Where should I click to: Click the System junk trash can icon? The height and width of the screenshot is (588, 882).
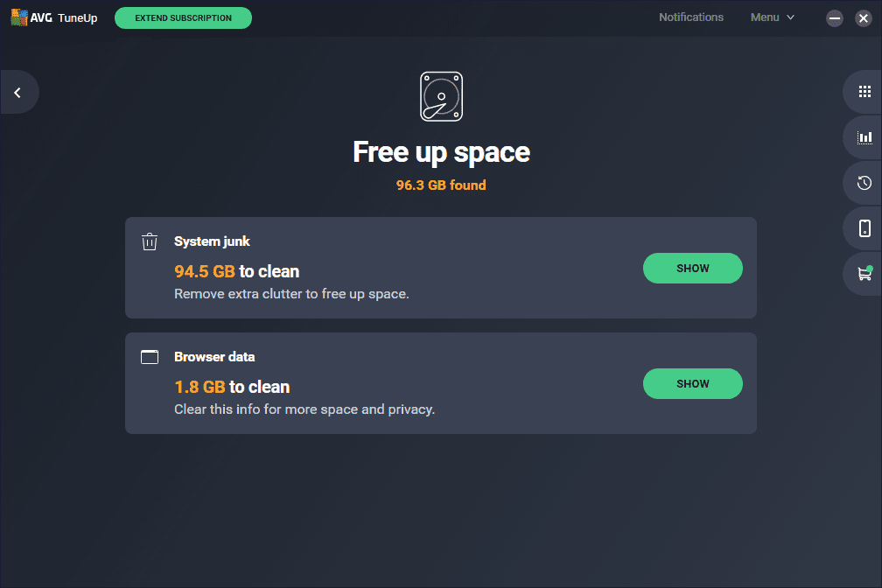(150, 241)
